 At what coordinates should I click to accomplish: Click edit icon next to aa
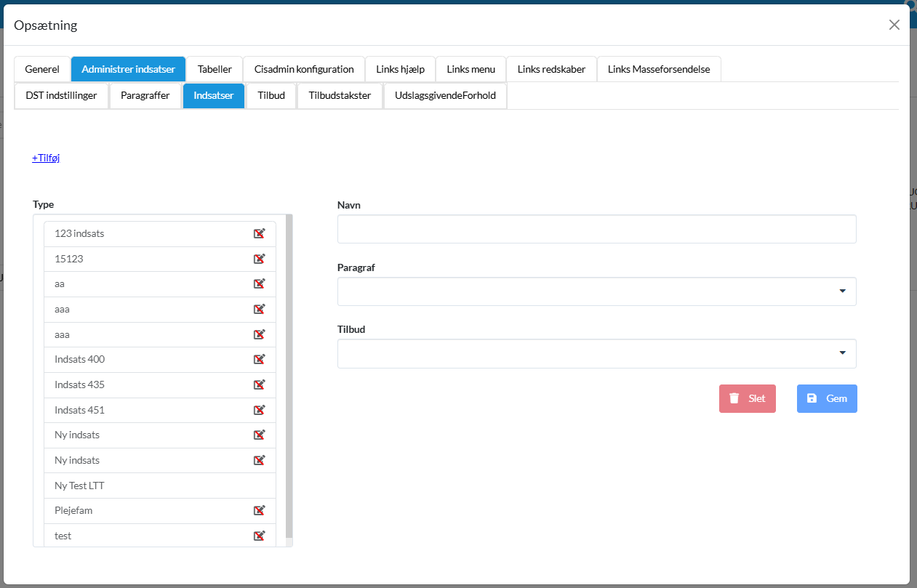259,283
